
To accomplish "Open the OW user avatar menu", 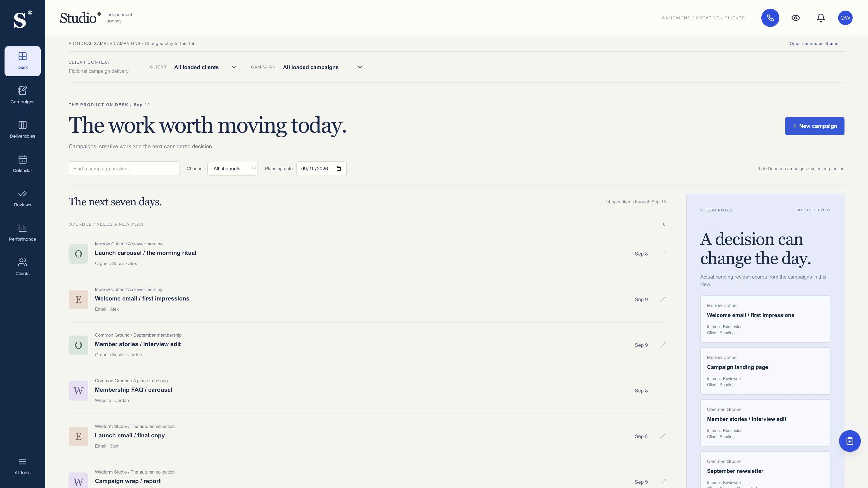I will click(845, 18).
